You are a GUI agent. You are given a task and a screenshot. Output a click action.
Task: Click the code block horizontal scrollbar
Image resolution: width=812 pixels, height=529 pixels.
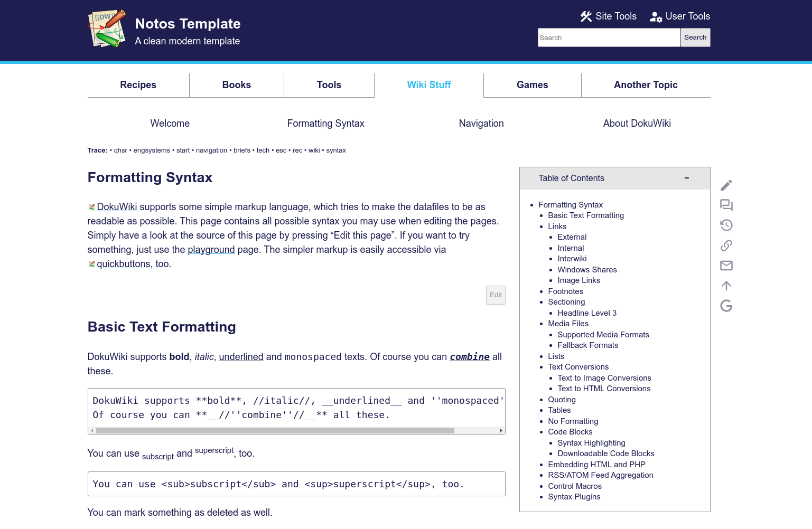pos(275,431)
